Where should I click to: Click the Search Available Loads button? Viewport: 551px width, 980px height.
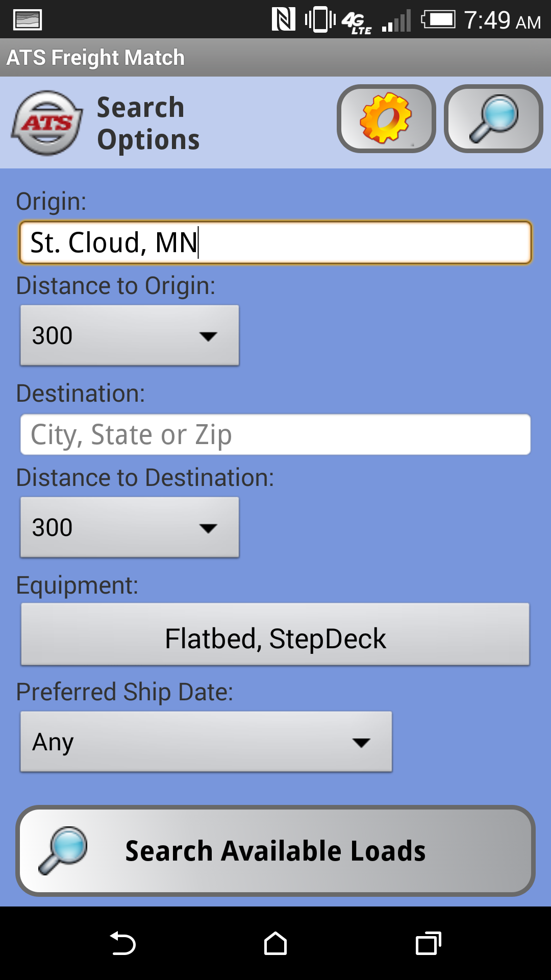click(275, 851)
